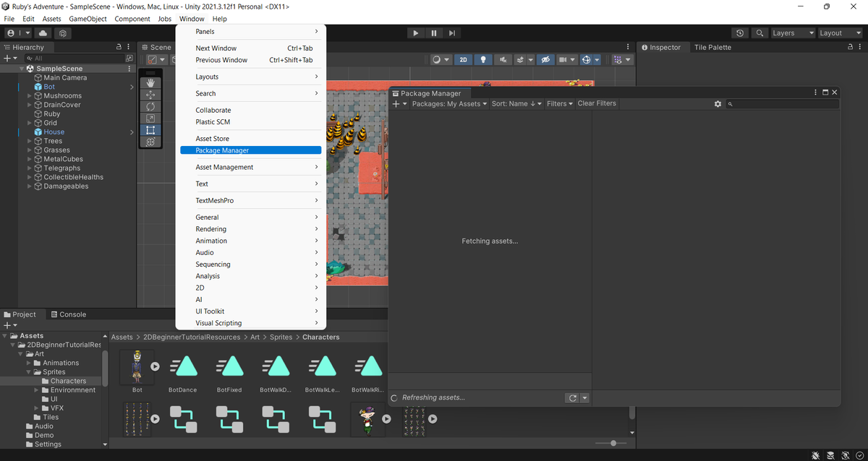Open Package Manager add (+) dropdown

point(400,104)
